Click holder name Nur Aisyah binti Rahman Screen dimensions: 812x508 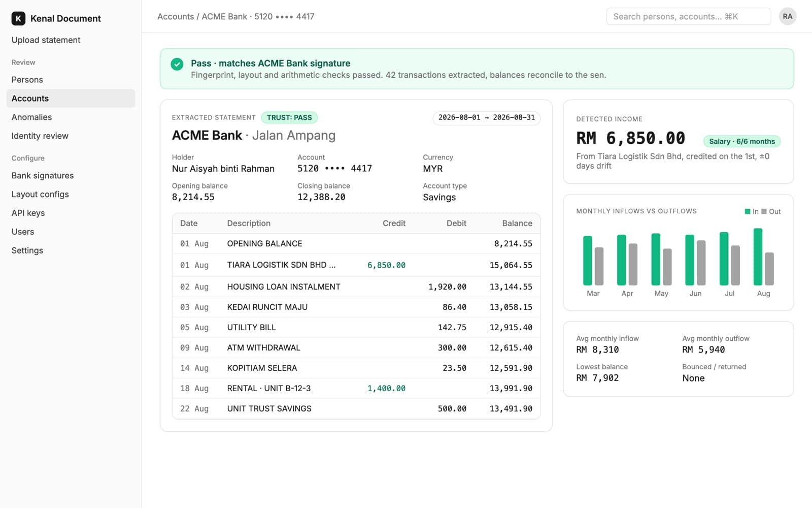(x=223, y=169)
